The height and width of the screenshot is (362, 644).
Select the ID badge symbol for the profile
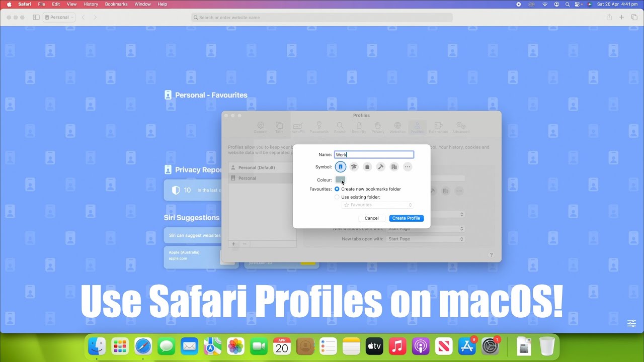pos(341,167)
